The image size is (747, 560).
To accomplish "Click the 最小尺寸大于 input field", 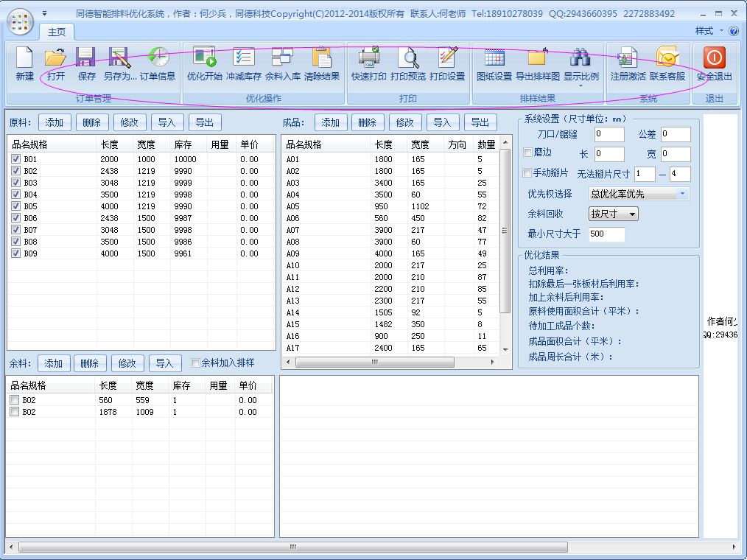I will click(606, 234).
